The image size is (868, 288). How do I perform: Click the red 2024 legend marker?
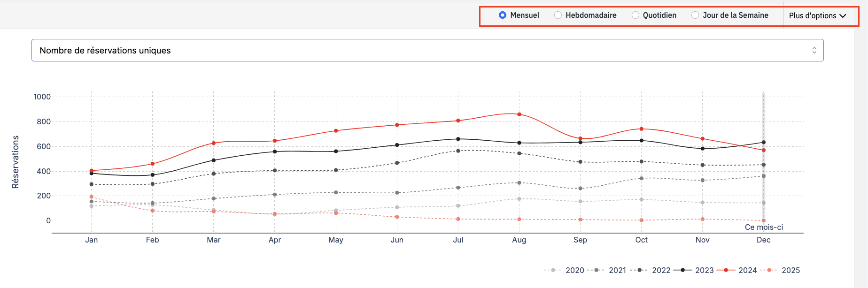pyautogui.click(x=726, y=270)
